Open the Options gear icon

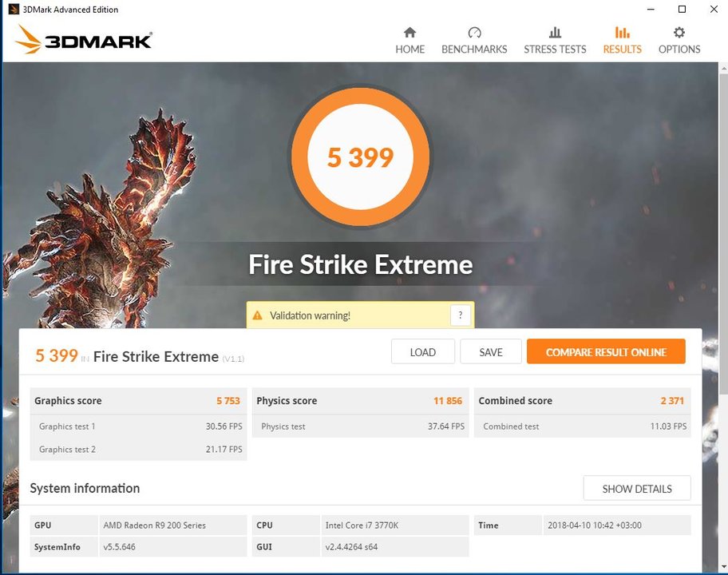tap(679, 33)
